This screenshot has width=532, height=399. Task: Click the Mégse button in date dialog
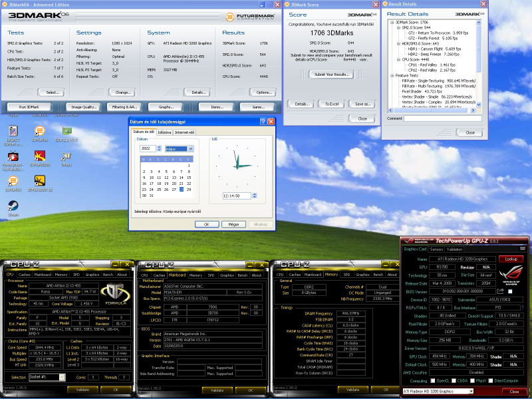233,225
